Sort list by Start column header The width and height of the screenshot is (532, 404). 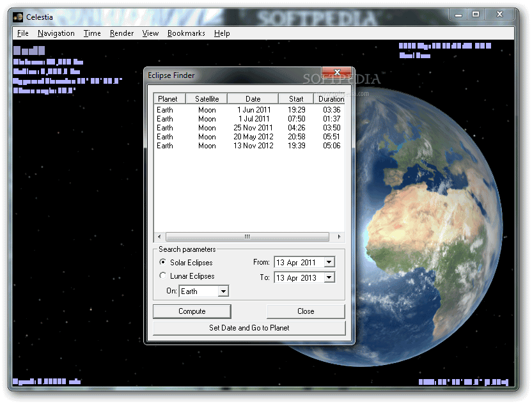pos(296,98)
